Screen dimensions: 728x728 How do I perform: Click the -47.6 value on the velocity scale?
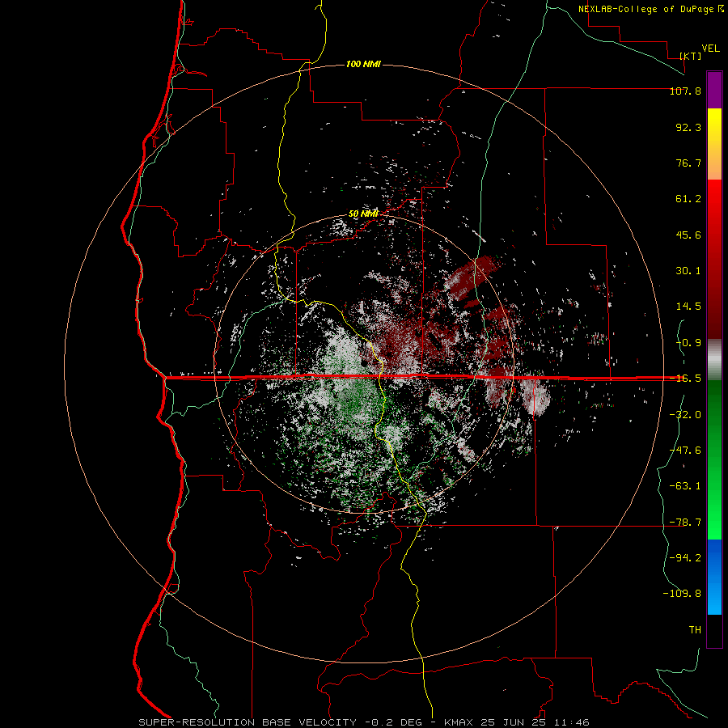[x=685, y=451]
